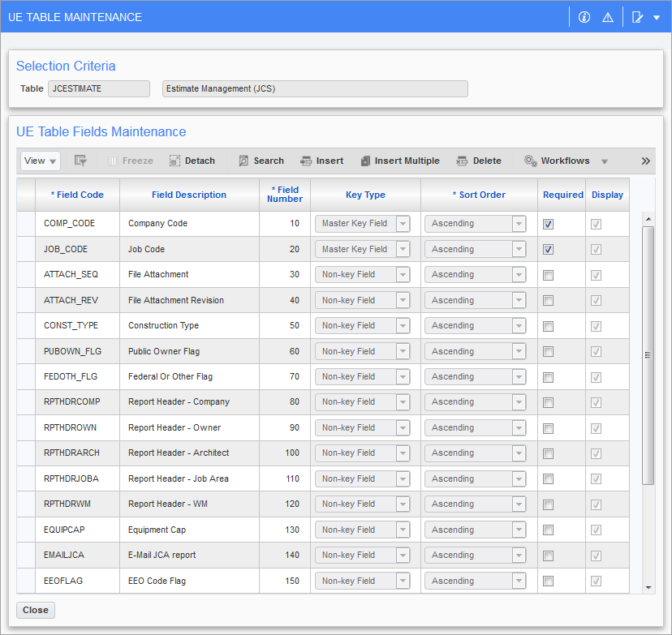The height and width of the screenshot is (635, 672).
Task: Check Required for the RPTHDRCOMP row
Action: point(548,402)
